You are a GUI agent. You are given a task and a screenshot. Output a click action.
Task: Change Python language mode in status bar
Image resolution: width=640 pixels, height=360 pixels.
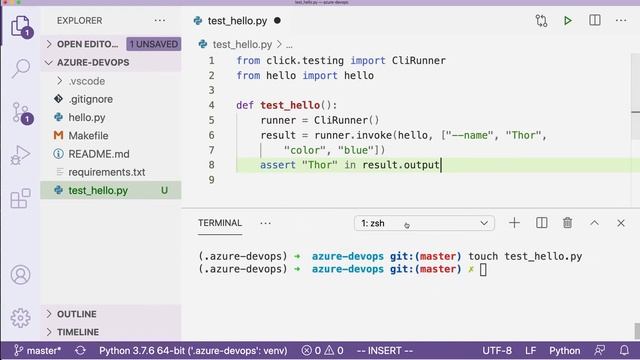coord(564,351)
